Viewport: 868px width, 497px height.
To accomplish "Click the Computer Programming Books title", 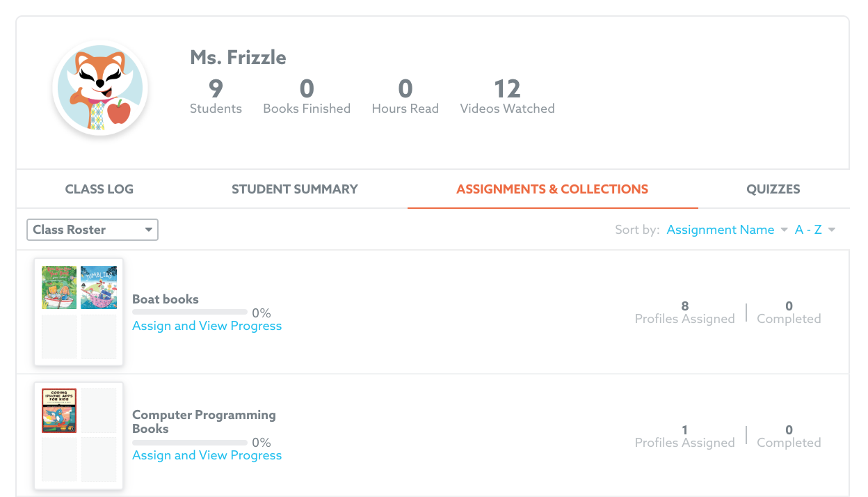I will click(x=204, y=422).
